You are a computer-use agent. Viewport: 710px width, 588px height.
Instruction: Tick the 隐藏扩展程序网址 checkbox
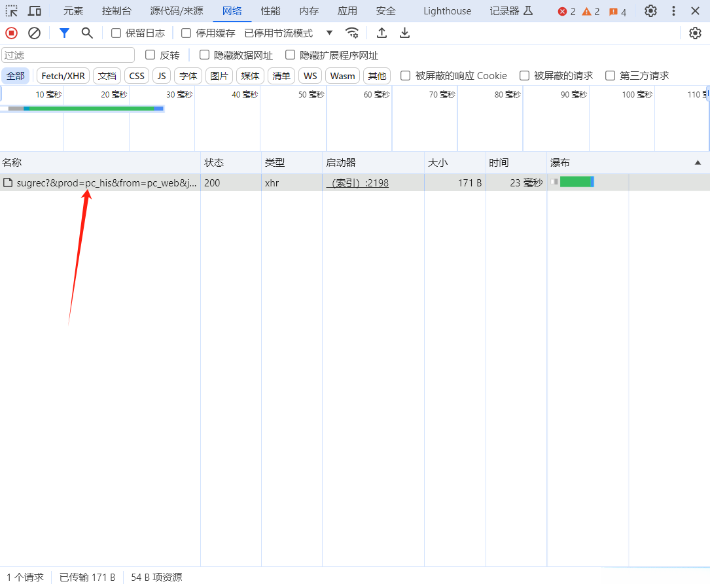pyautogui.click(x=291, y=55)
